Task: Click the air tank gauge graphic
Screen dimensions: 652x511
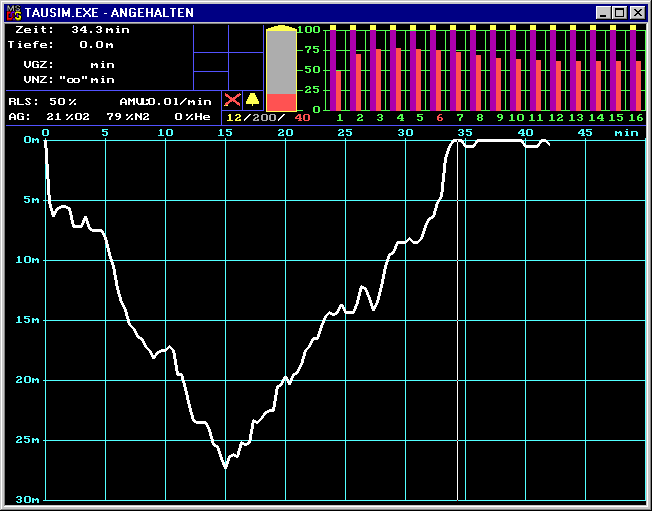Action: pos(281,68)
